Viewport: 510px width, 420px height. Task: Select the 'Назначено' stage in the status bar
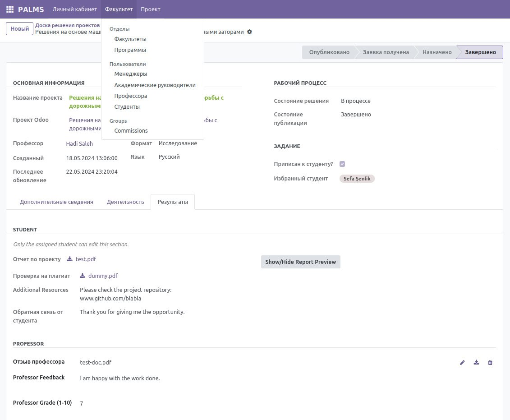pyautogui.click(x=437, y=52)
